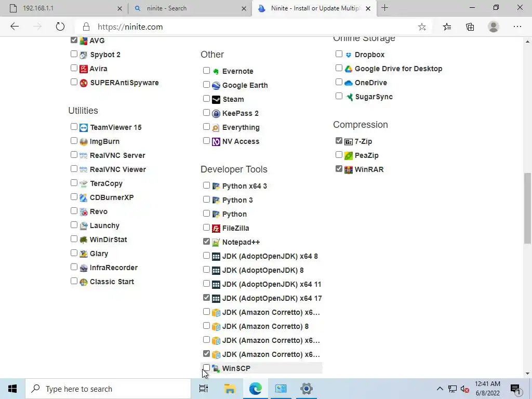The height and width of the screenshot is (399, 532).
Task: Click the Evernote elephant icon
Action: point(216,72)
